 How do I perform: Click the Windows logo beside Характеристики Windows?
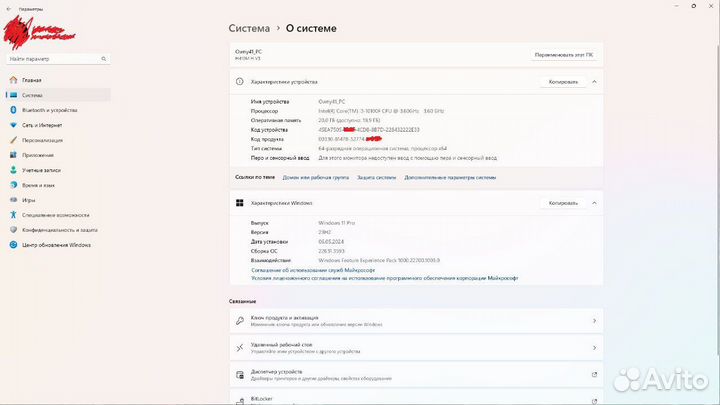(x=239, y=203)
